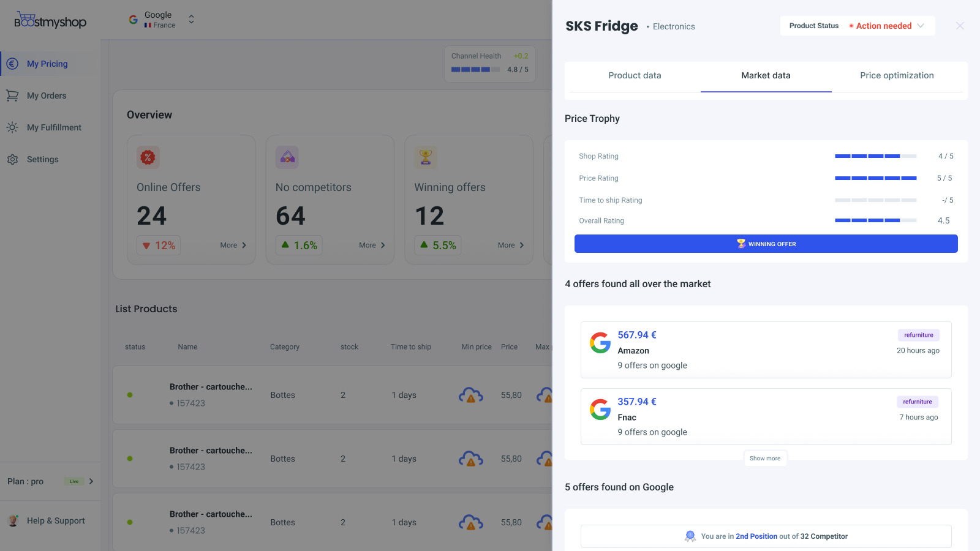Click the sun icon beside My Fulfillment
Image resolution: width=980 pixels, height=551 pixels.
point(12,127)
